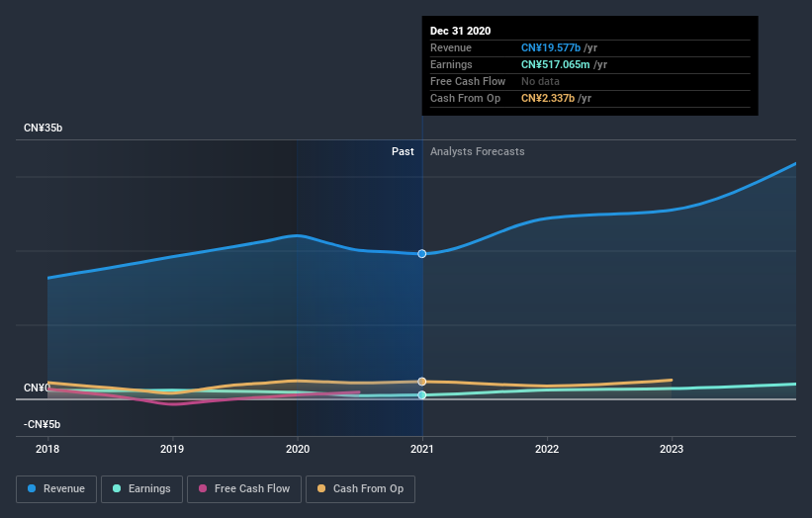The height and width of the screenshot is (518, 812).
Task: Click the Revenue row label in tooltip
Action: point(451,47)
